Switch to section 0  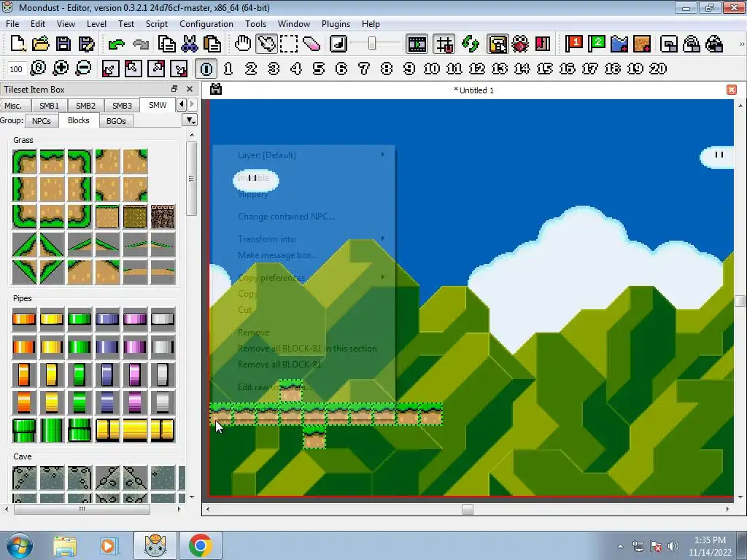point(206,69)
